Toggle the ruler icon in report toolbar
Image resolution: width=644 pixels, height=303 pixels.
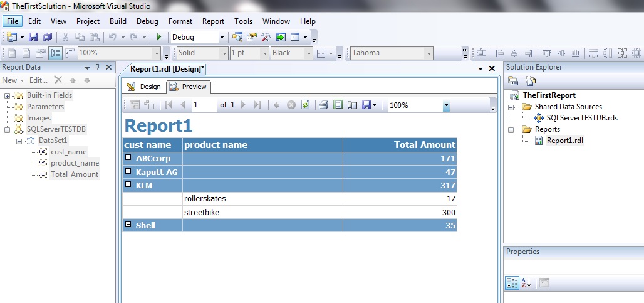tap(70, 53)
